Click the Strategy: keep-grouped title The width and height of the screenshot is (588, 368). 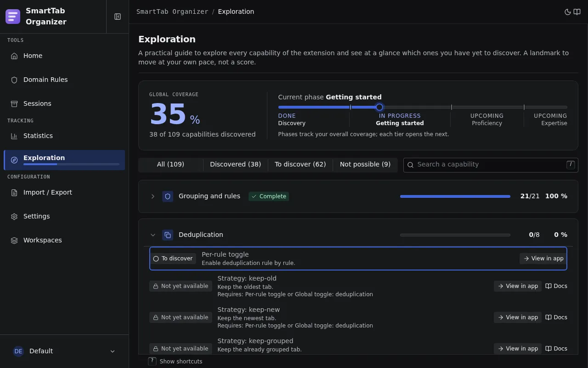point(255,341)
